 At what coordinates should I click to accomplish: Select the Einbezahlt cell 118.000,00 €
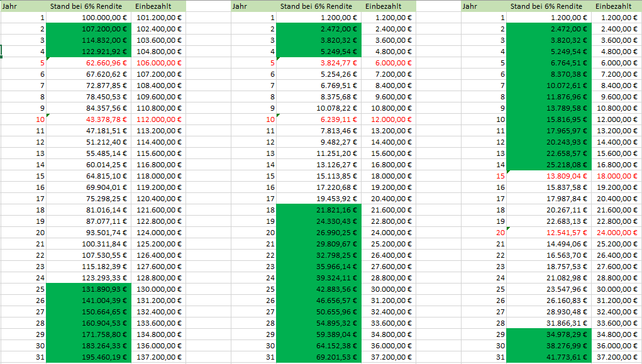pyautogui.click(x=158, y=176)
